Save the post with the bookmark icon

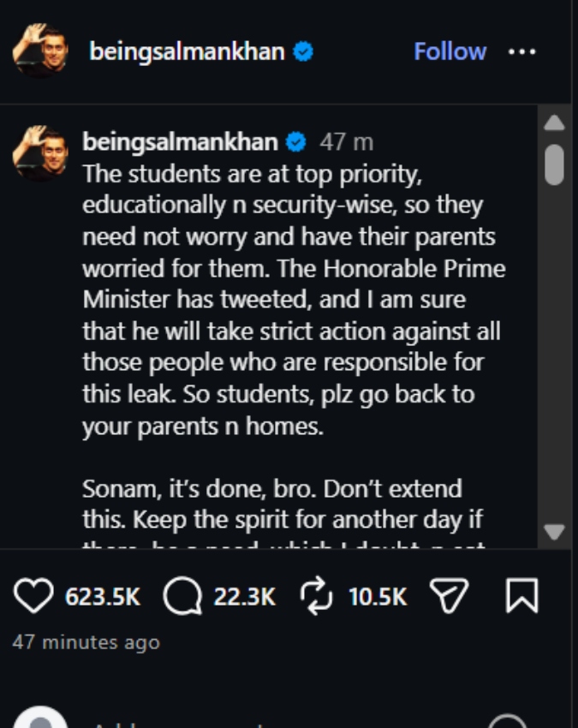[521, 596]
